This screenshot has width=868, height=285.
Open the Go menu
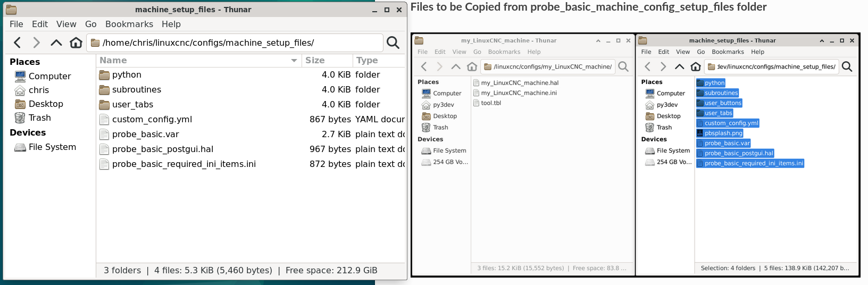click(91, 24)
